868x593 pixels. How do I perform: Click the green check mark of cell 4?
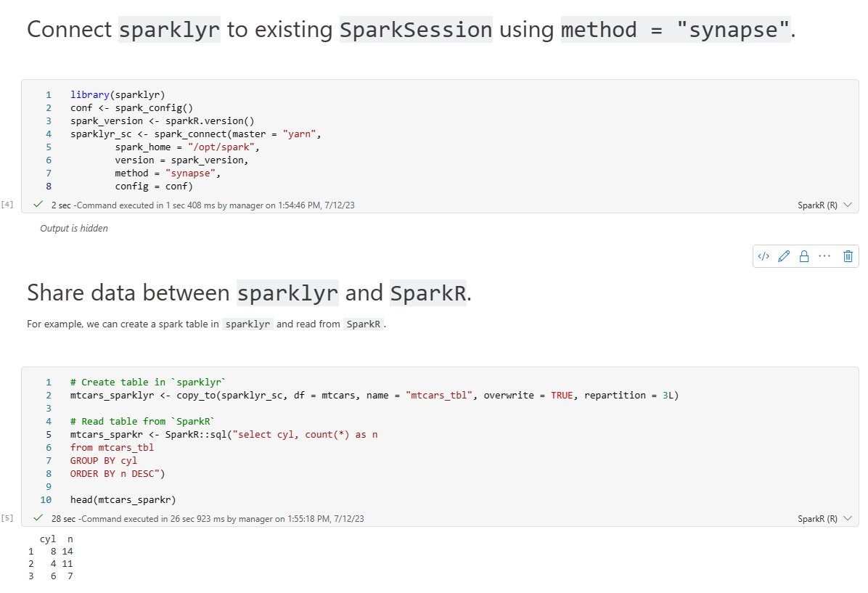pyautogui.click(x=38, y=204)
